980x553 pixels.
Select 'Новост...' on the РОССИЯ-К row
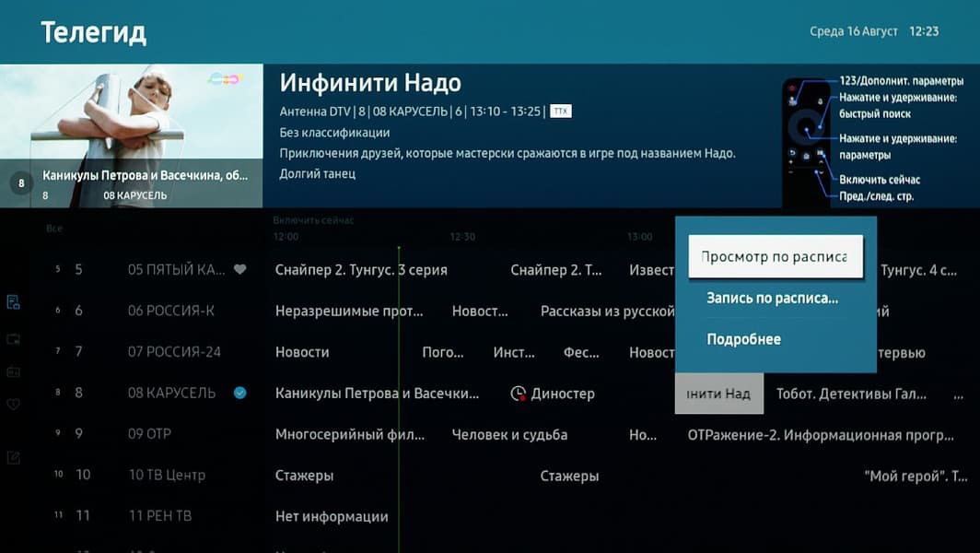(480, 311)
